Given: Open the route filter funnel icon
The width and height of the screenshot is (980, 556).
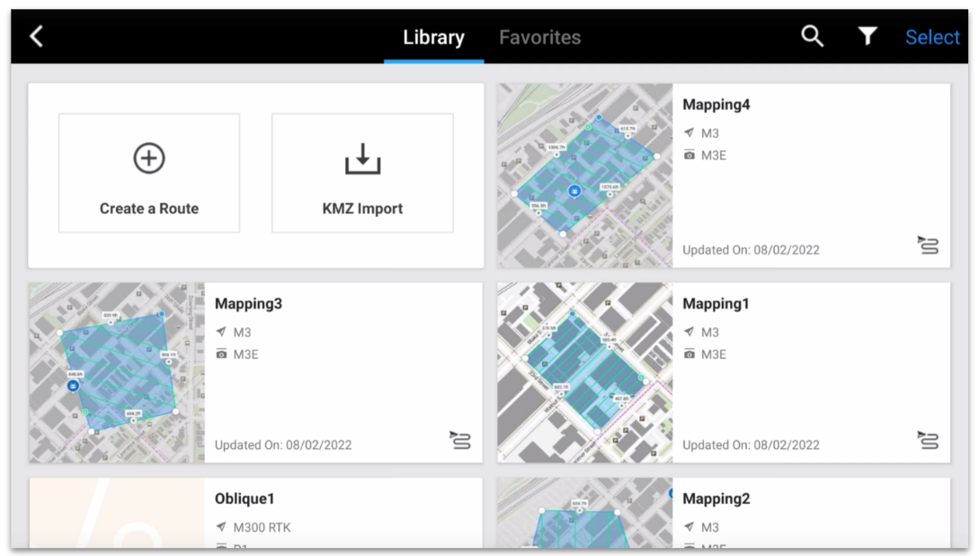Looking at the screenshot, I should (x=867, y=37).
